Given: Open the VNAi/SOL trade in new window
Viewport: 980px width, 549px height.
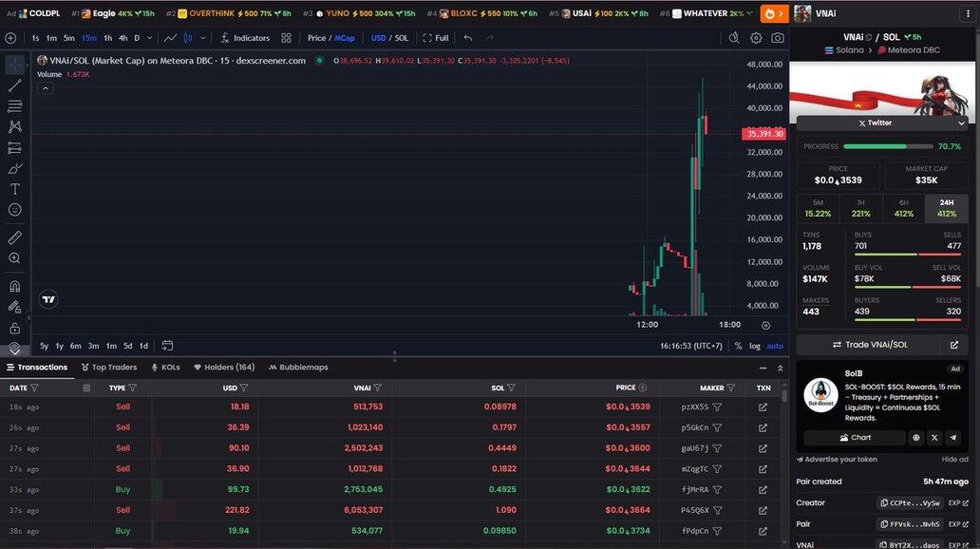Looking at the screenshot, I should [x=954, y=345].
